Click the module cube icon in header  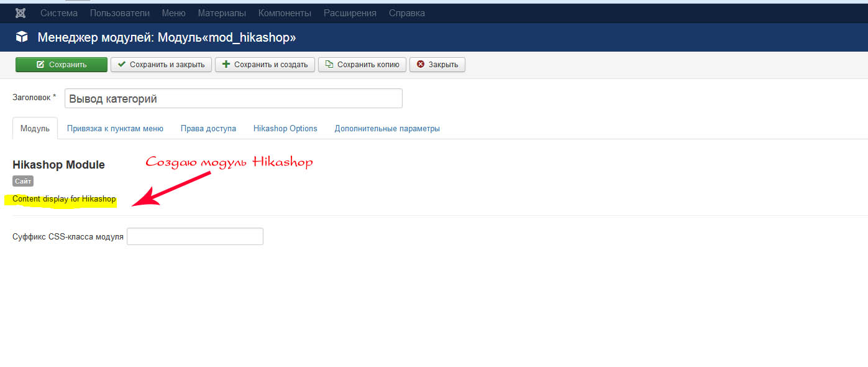tap(22, 37)
